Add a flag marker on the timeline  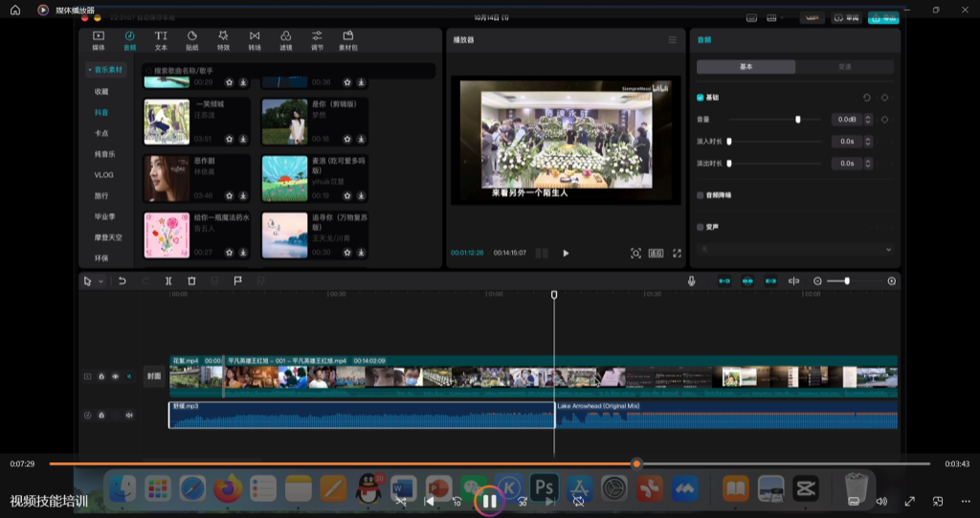click(237, 281)
